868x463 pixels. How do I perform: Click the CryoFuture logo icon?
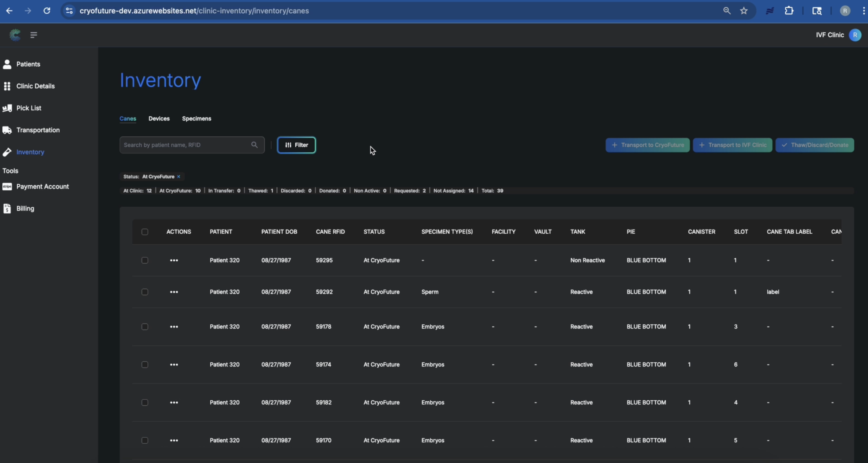pos(15,35)
